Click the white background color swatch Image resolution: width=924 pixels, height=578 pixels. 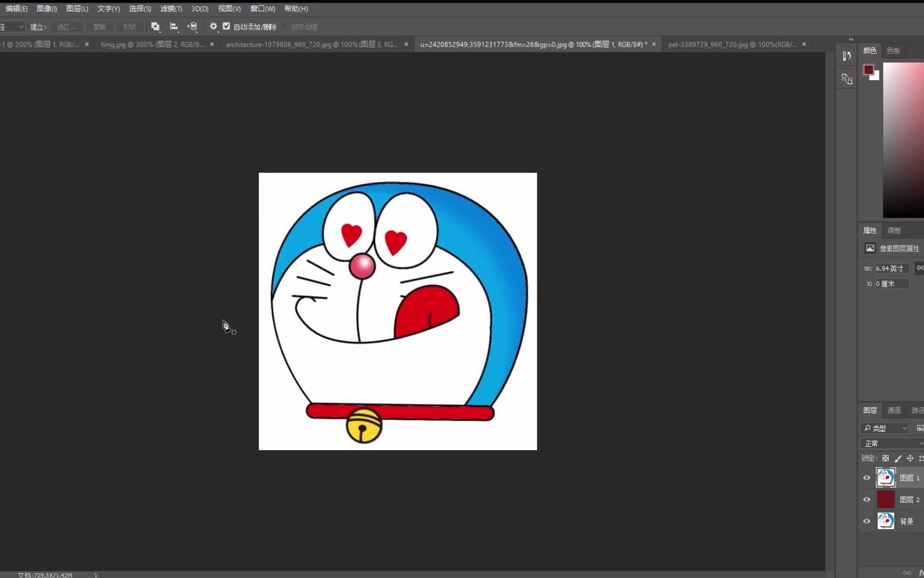[x=876, y=77]
